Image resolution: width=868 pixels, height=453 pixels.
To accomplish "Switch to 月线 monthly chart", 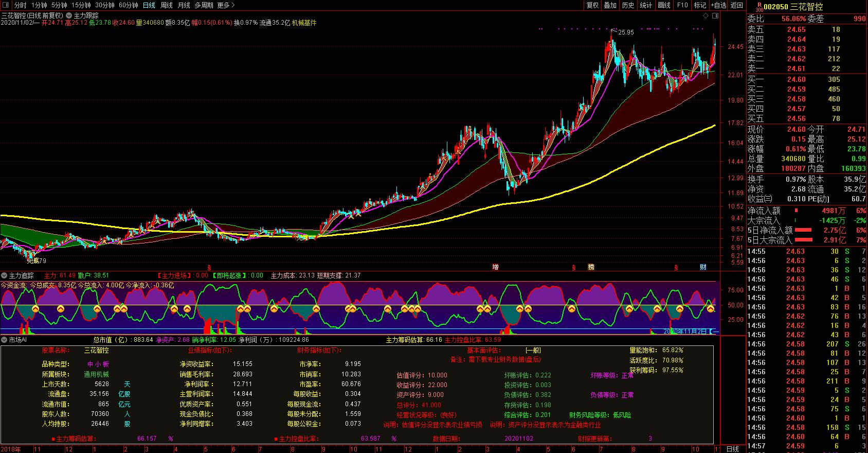I will tap(184, 5).
